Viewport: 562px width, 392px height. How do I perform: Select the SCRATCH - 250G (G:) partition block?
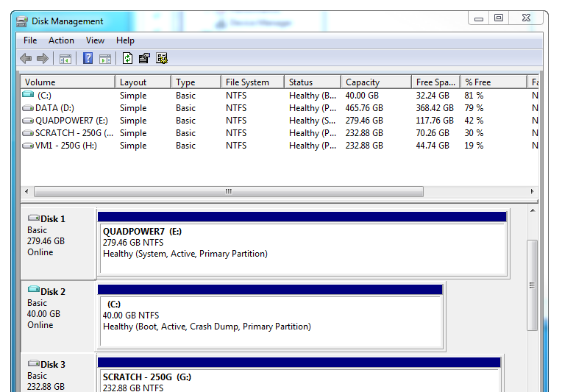299,374
